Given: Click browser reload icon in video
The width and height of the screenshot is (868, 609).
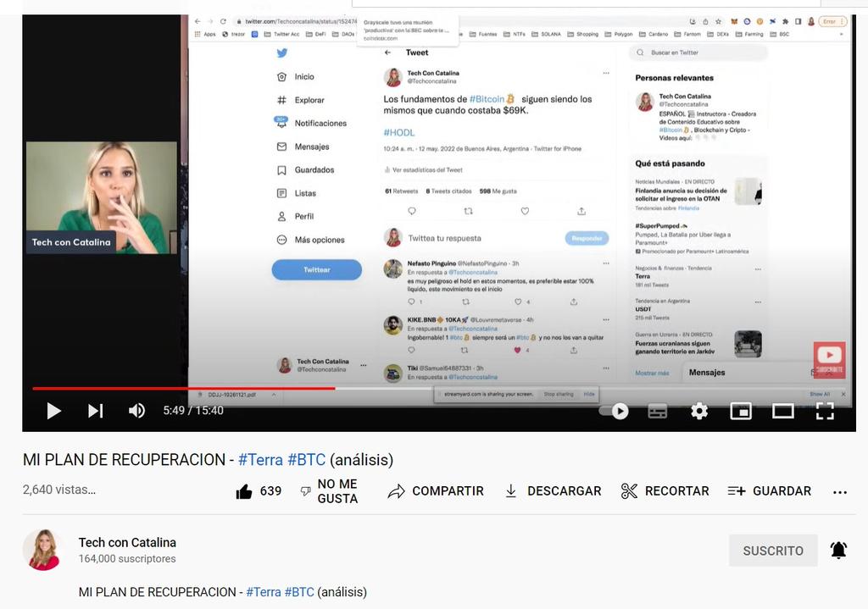Looking at the screenshot, I should click(x=223, y=21).
